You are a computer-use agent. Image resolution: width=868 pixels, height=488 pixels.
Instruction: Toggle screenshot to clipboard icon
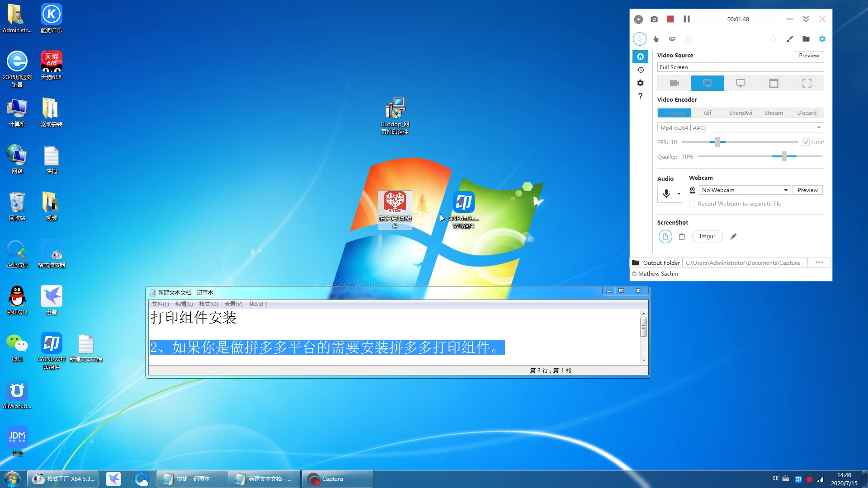pos(682,236)
